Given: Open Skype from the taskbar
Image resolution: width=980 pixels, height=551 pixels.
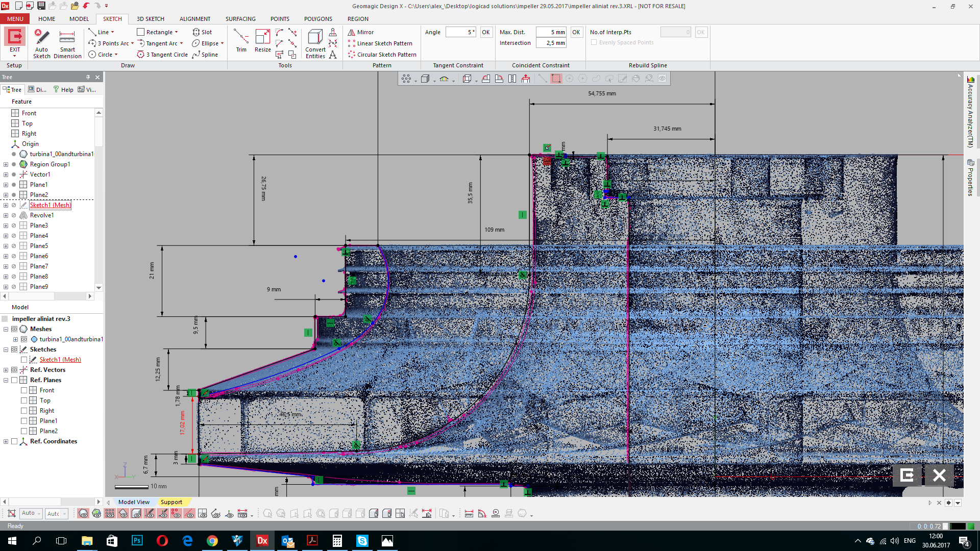Looking at the screenshot, I should (x=362, y=541).
